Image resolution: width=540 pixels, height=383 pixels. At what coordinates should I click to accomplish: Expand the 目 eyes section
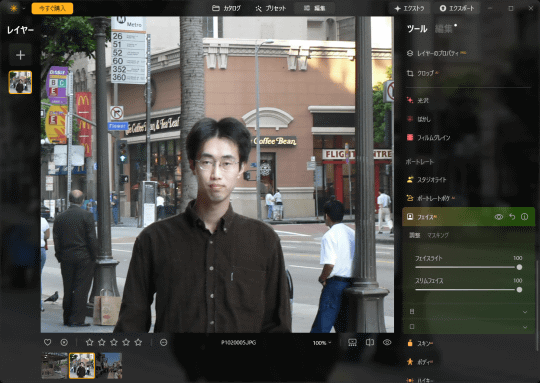click(468, 312)
